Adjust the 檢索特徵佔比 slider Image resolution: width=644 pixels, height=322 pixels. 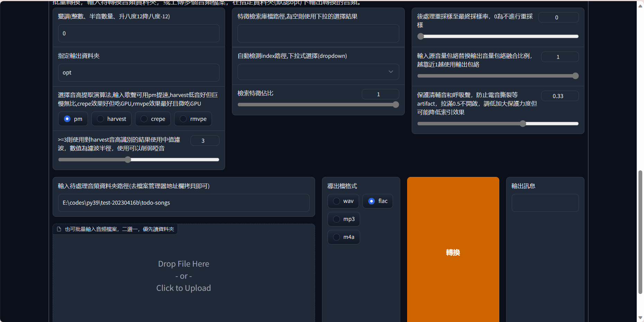(x=318, y=105)
